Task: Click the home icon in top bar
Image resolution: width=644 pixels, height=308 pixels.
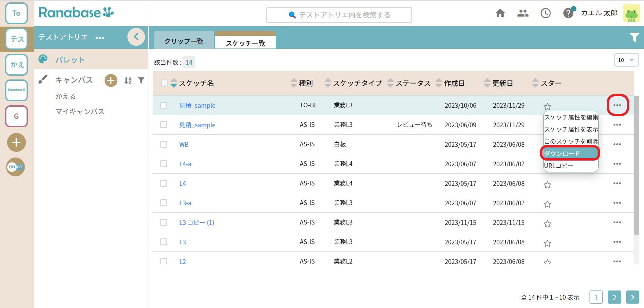Action: pyautogui.click(x=500, y=13)
